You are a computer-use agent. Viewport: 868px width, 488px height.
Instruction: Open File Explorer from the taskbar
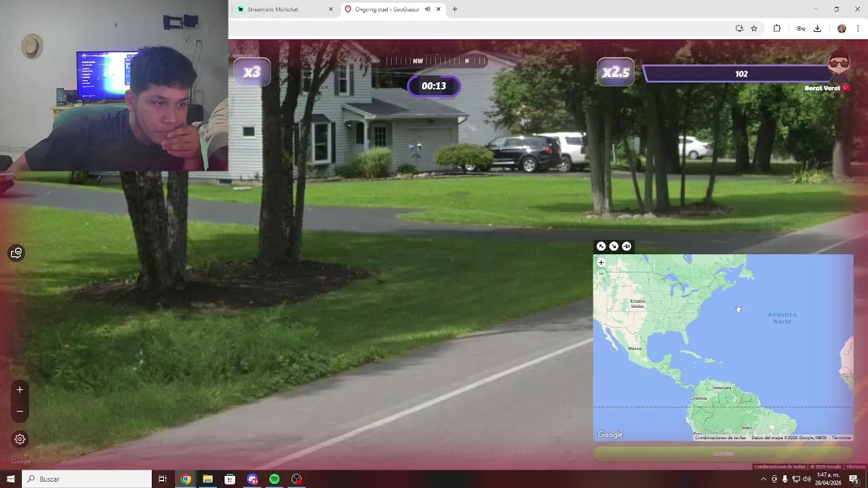coord(208,479)
